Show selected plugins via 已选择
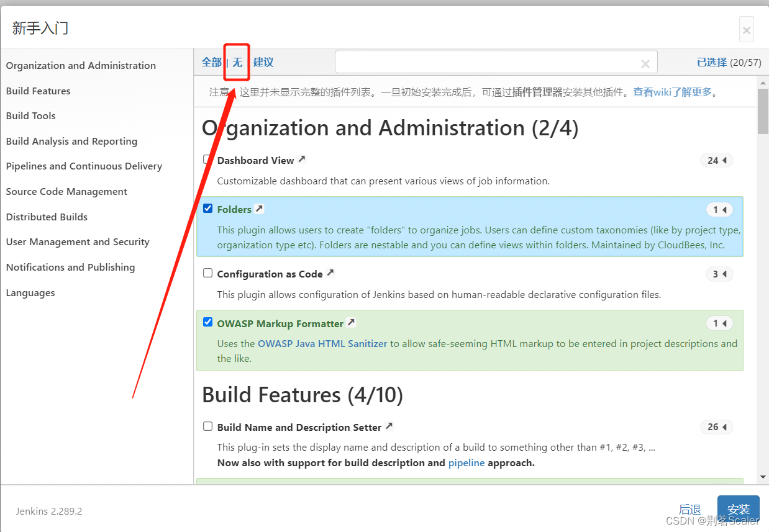769x532 pixels. pos(712,62)
